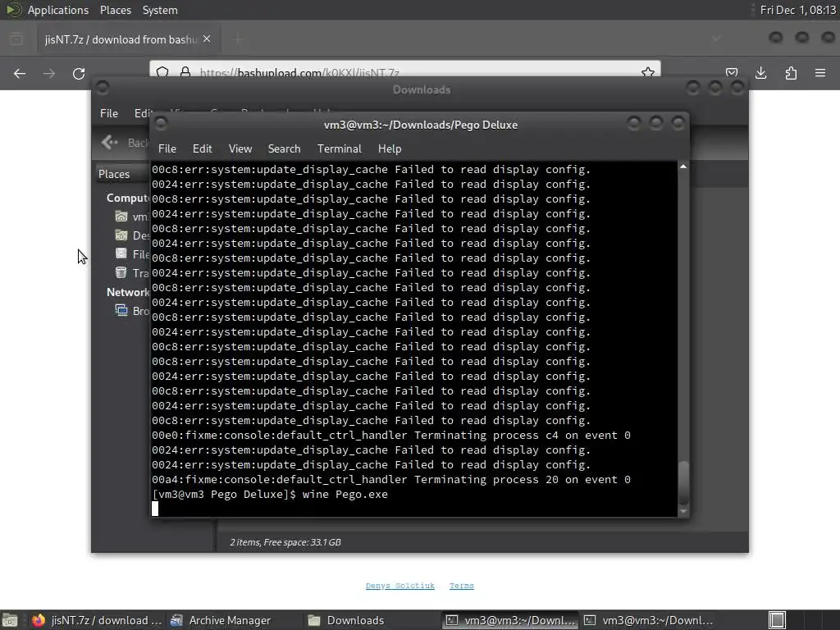This screenshot has width=840, height=630.
Task: Click the show desktop icon in bottom panel
Action: pos(10,620)
